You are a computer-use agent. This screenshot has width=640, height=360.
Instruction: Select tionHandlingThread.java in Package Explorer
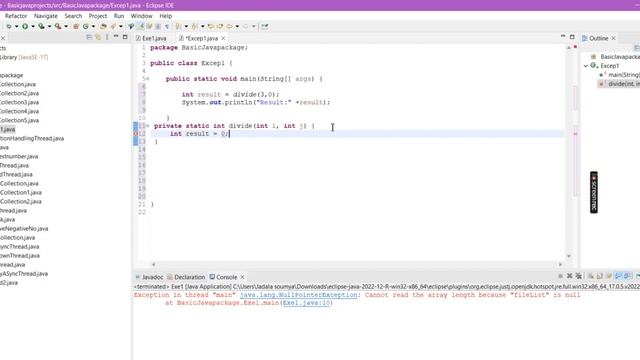[32, 138]
